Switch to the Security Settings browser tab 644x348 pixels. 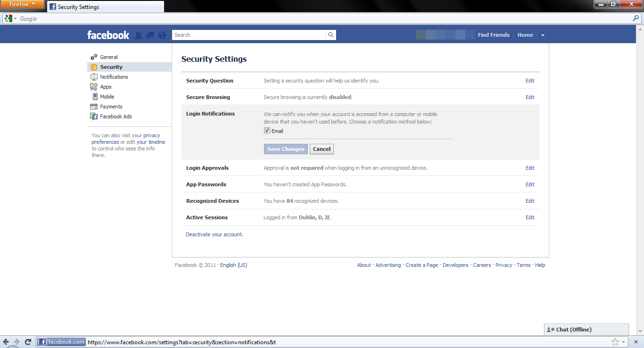click(x=105, y=7)
